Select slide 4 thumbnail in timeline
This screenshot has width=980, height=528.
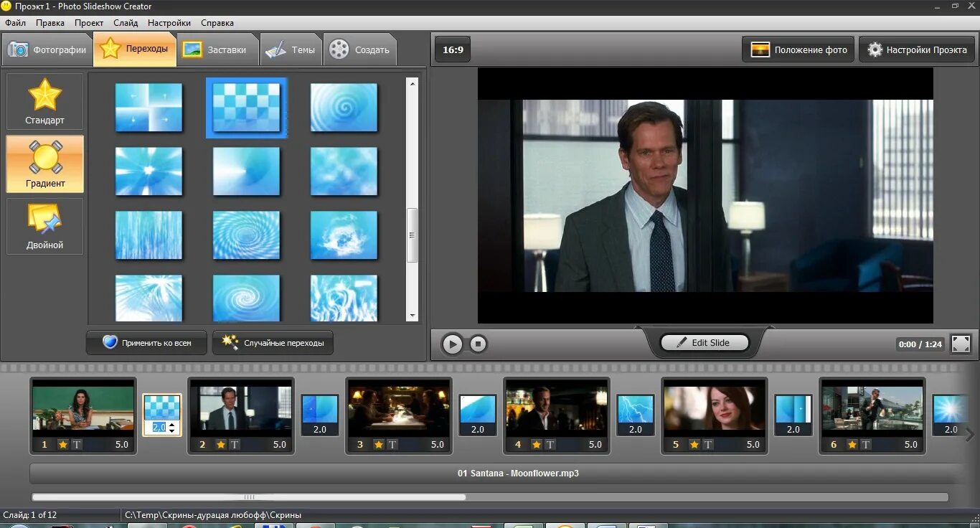coord(557,408)
